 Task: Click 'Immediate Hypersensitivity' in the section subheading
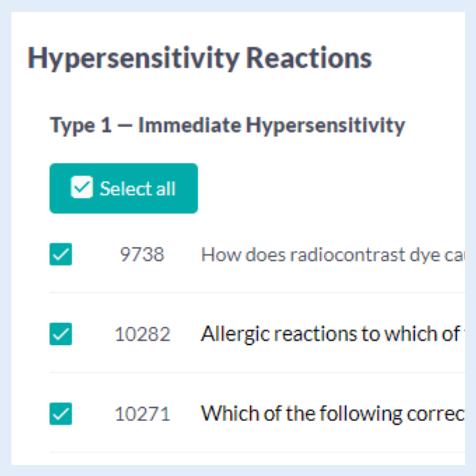point(271,125)
